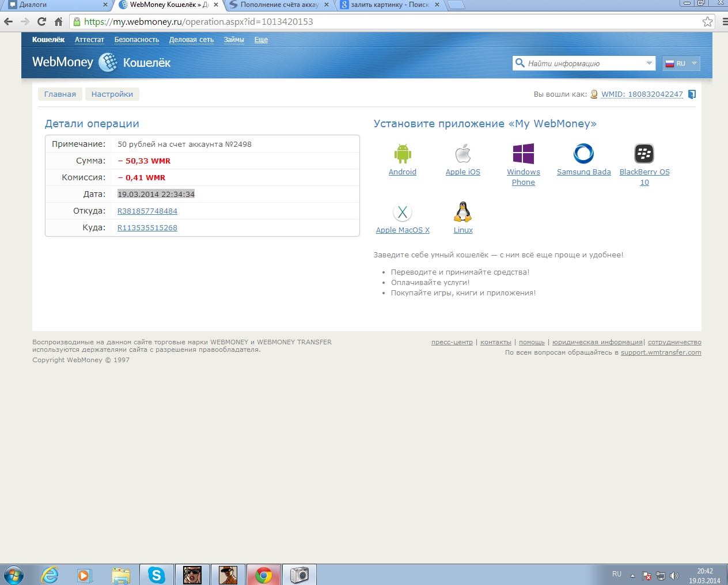Open the Windows Start menu
The width and height of the screenshot is (728, 585).
tap(13, 575)
